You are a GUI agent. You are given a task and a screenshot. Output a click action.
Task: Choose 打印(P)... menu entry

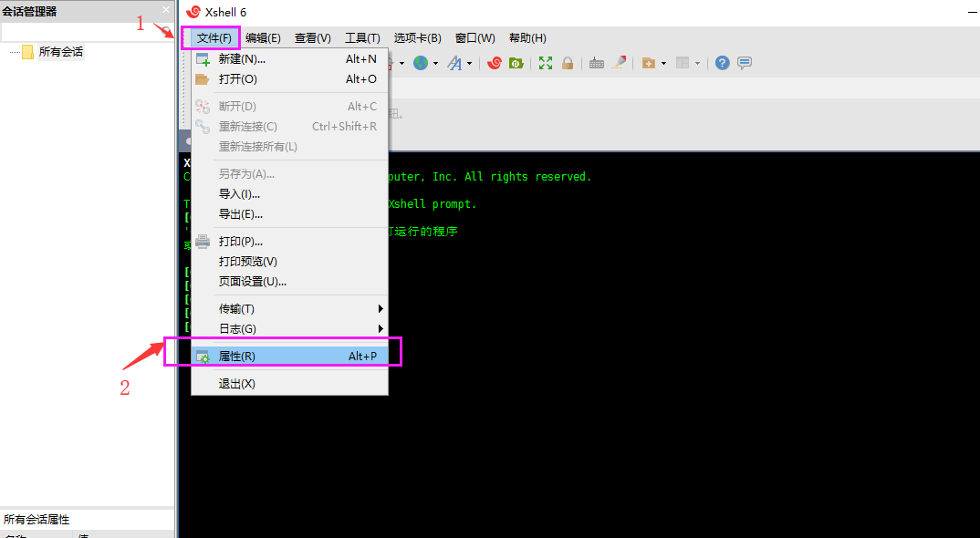click(289, 242)
